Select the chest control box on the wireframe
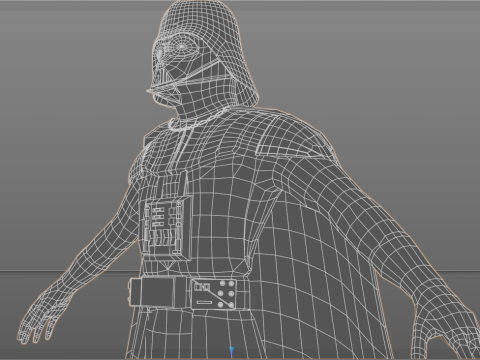The width and height of the screenshot is (480, 360). [x=167, y=228]
